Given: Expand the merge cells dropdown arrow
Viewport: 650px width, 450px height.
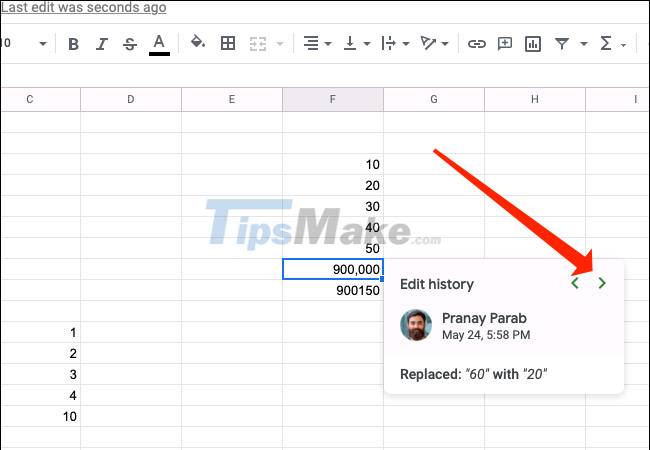Looking at the screenshot, I should coord(280,44).
